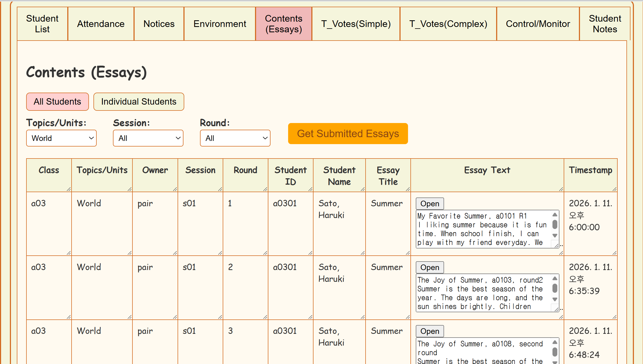Click inside the round 2 essay text area
Screen dimensions: 643x364
point(481,293)
